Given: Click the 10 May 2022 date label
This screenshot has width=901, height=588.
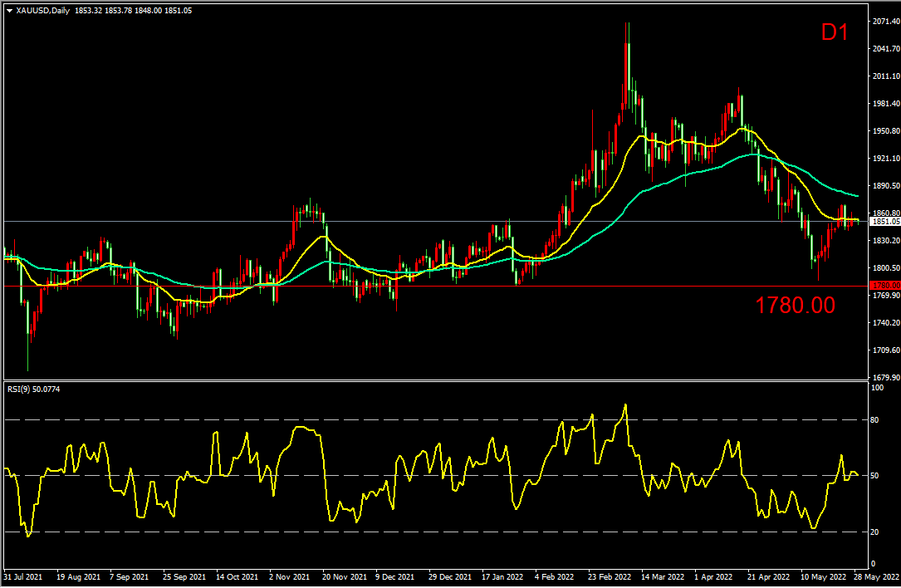Looking at the screenshot, I should [823, 576].
